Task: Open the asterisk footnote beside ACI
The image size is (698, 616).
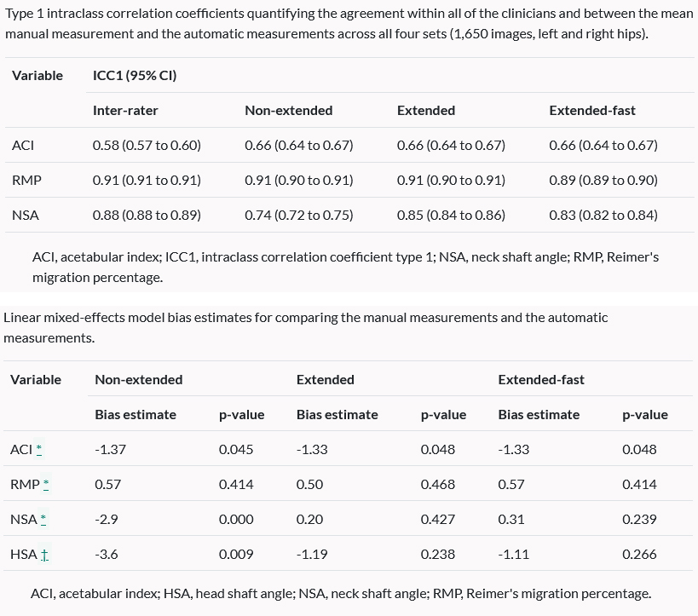Action: (39, 450)
